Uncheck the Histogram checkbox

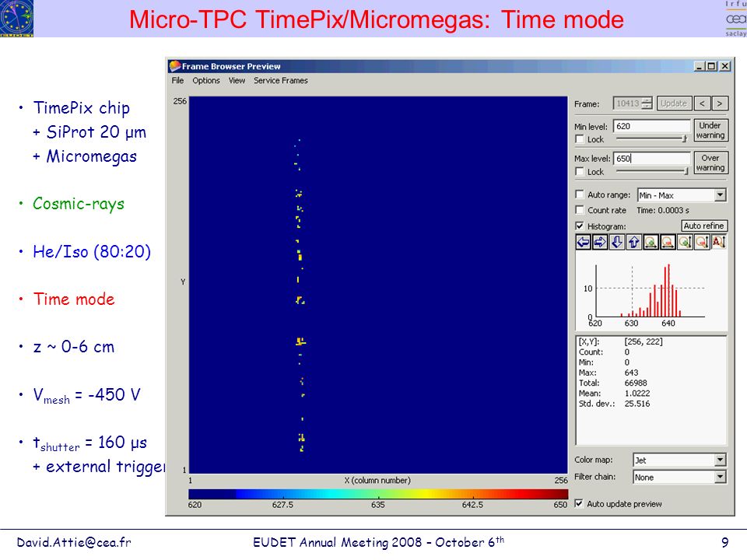coord(579,226)
